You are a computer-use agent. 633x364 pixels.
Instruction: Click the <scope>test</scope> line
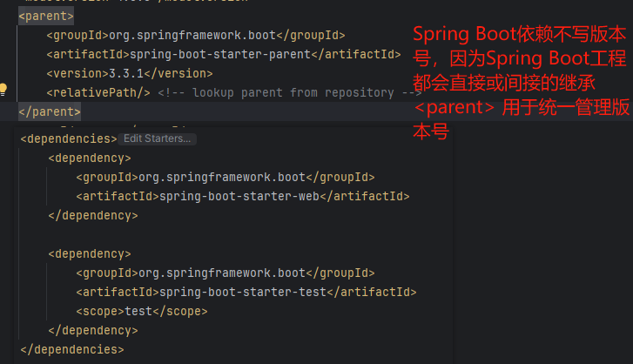click(x=142, y=312)
